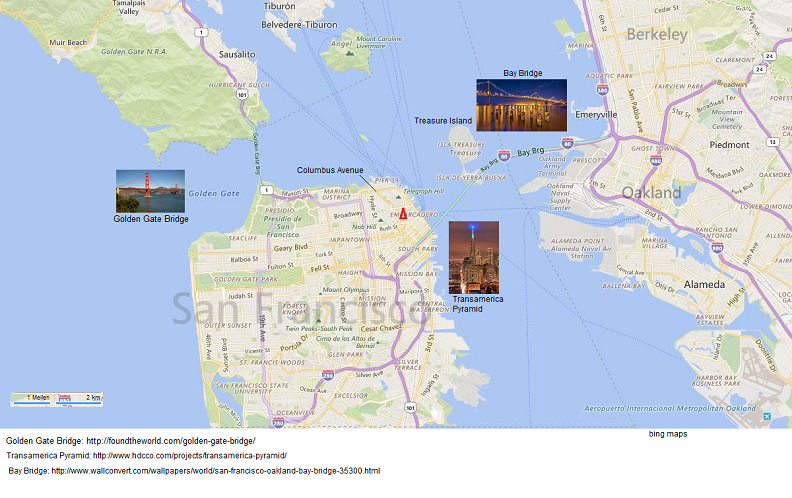Click the Alameda city label

click(704, 284)
